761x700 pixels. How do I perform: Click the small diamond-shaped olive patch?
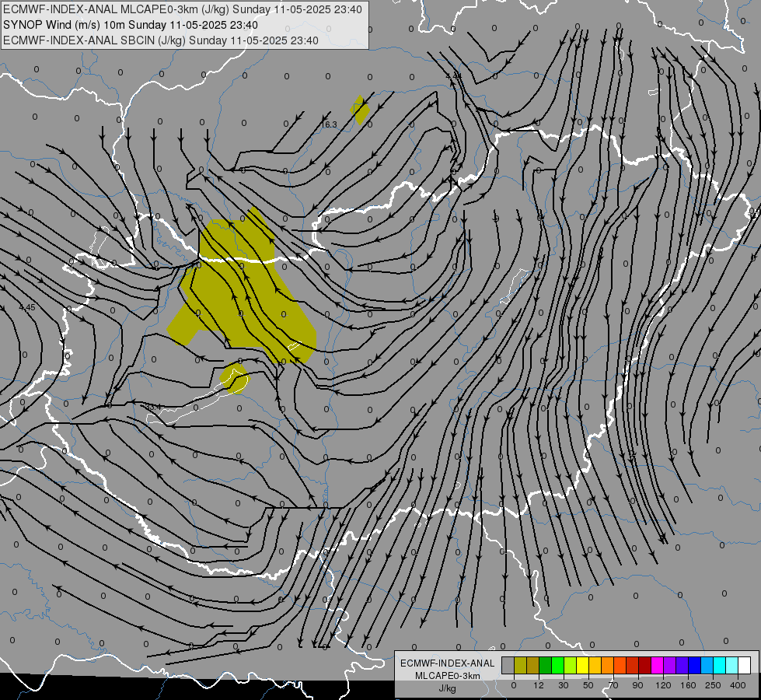[x=360, y=110]
